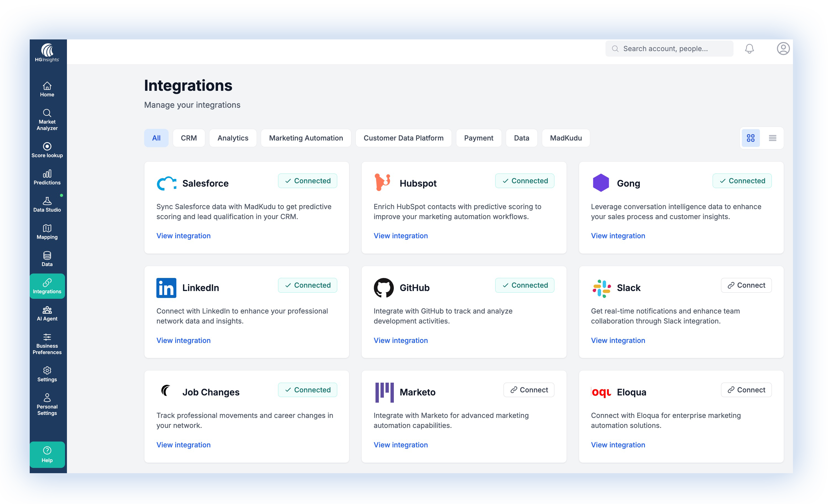
Task: Open the Mapping sidebar item
Action: tap(47, 232)
